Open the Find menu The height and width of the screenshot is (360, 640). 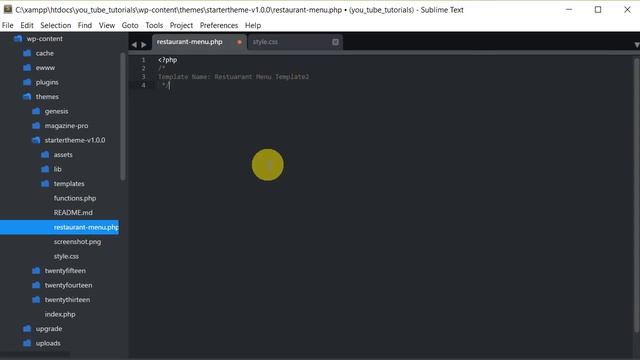point(84,25)
